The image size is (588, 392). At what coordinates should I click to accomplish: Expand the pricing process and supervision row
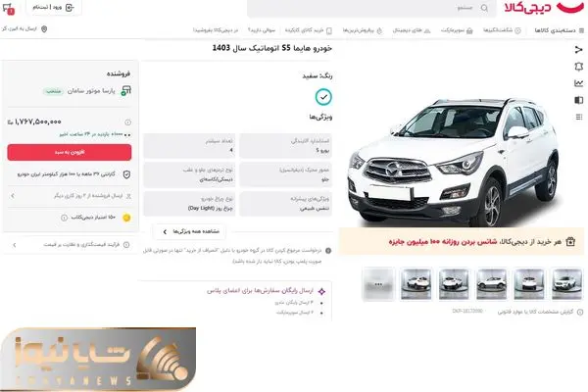click(70, 245)
